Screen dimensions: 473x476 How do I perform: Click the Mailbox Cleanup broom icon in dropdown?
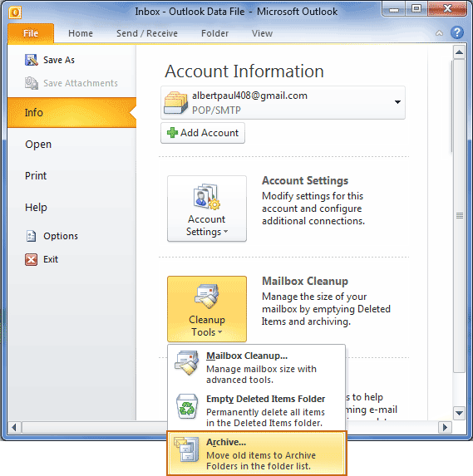(x=186, y=363)
